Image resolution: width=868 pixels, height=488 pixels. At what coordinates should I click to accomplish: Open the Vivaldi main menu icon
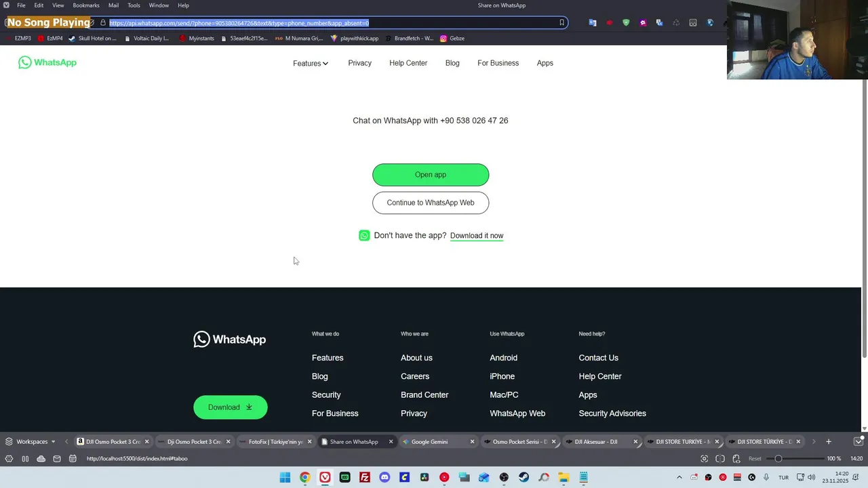6,5
